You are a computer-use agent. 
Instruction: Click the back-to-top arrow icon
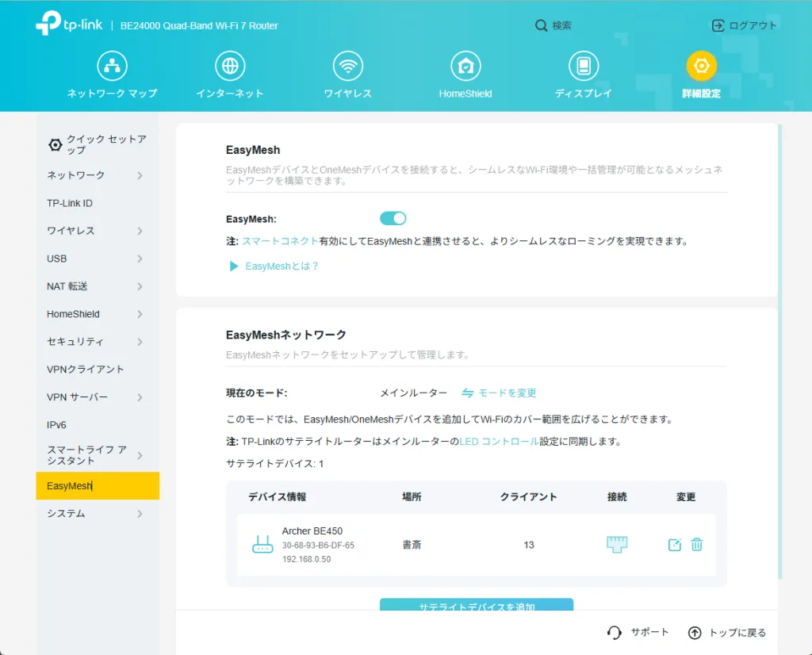point(695,633)
